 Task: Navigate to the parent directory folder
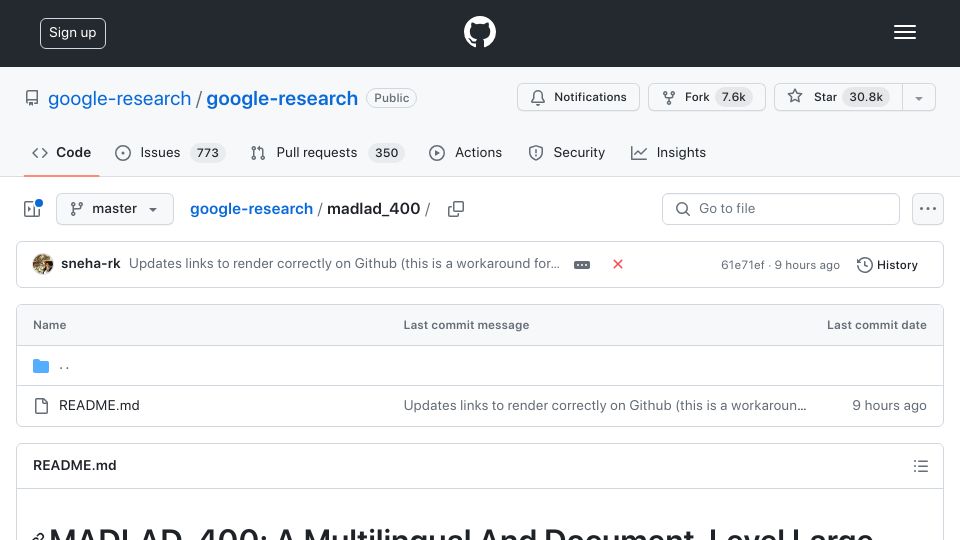[x=41, y=366]
